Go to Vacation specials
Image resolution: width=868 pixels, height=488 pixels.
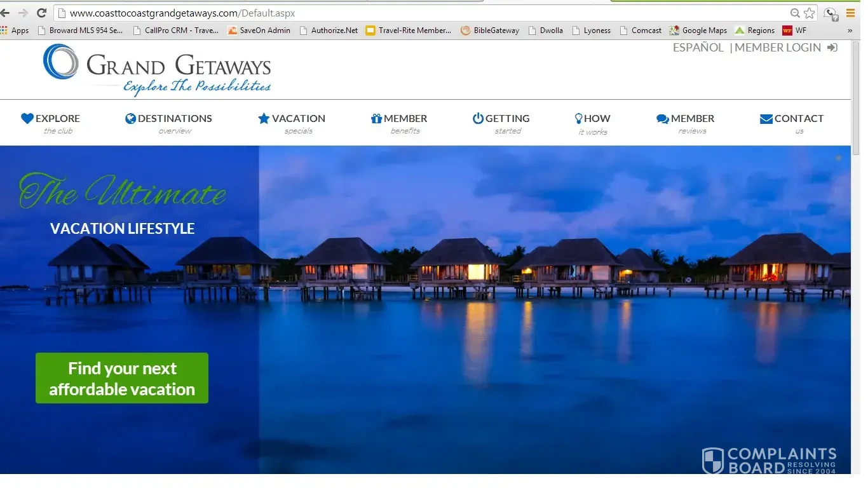(292, 123)
